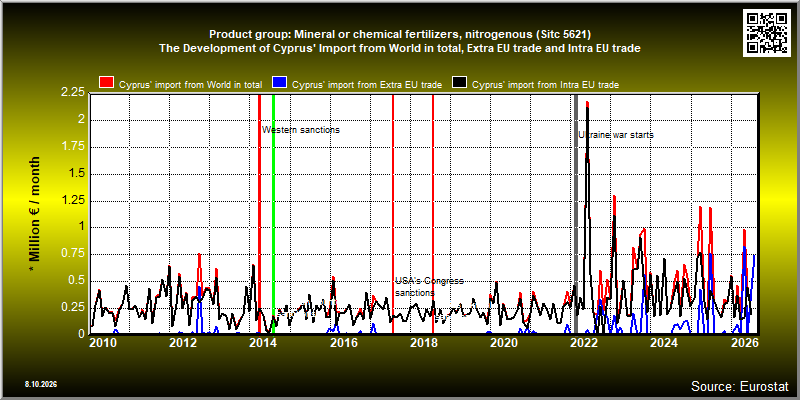Click the y-axis value 1.5

(77, 173)
